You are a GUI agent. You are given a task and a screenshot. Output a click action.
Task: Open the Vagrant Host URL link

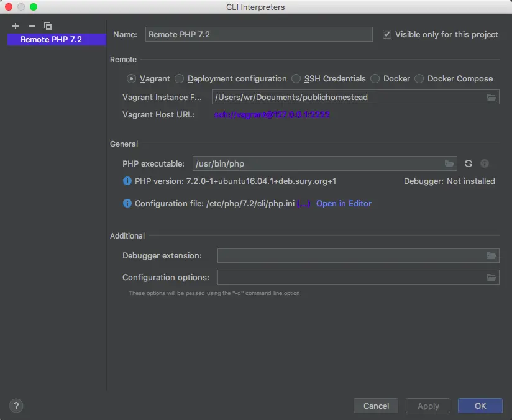click(x=272, y=115)
